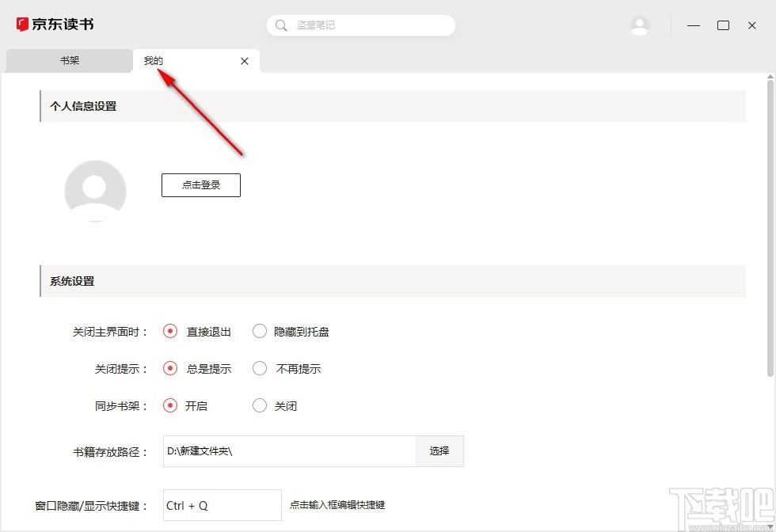Minimize the application window

tap(694, 25)
